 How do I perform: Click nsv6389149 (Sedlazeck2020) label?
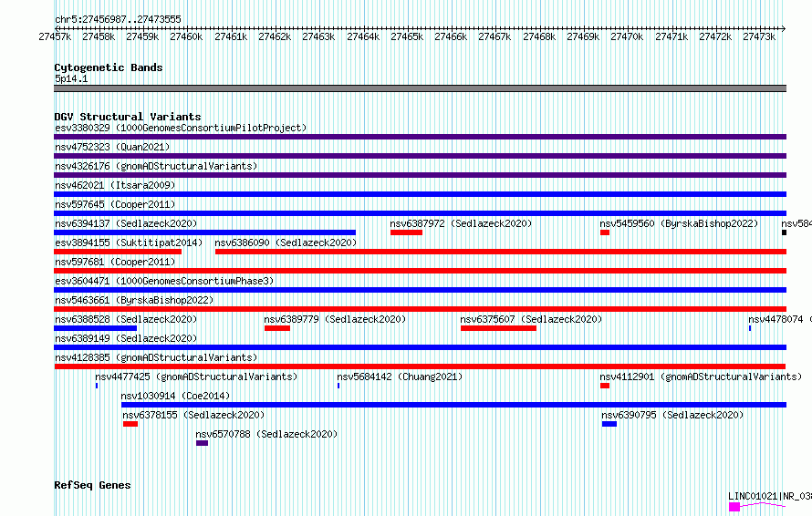click(x=126, y=338)
